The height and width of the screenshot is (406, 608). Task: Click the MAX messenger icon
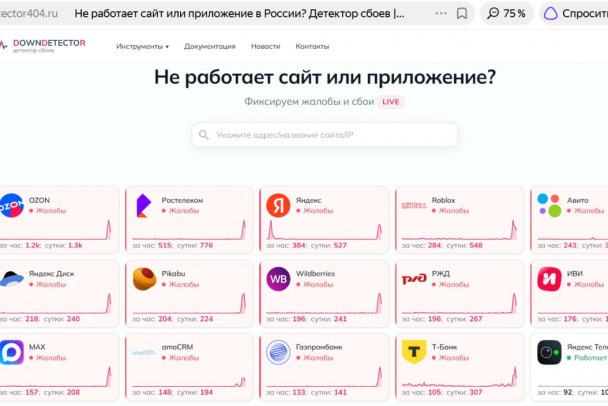pyautogui.click(x=12, y=352)
